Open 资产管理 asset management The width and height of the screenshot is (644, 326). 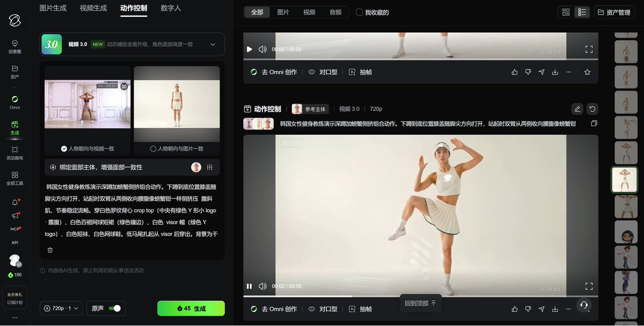(614, 12)
